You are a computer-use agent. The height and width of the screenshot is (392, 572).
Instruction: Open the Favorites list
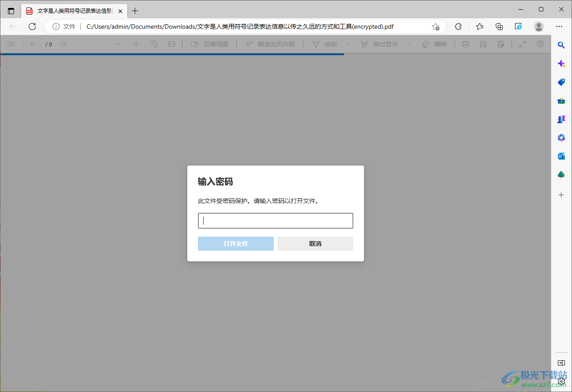(x=480, y=26)
